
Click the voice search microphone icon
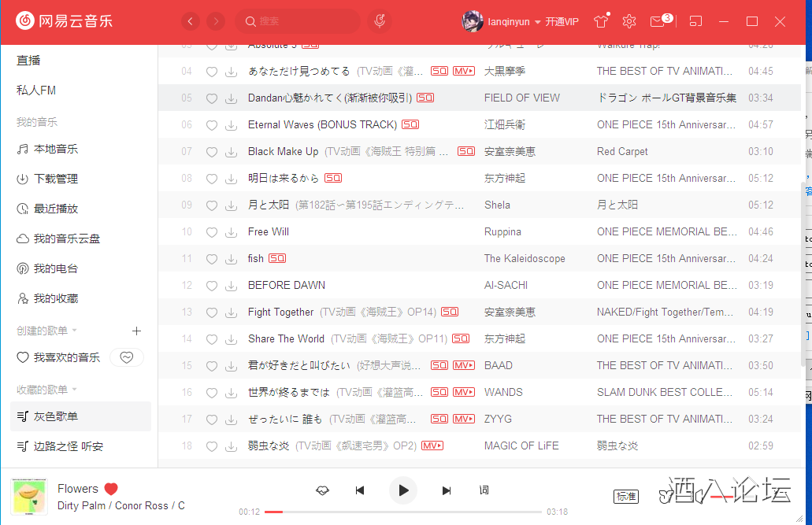(380, 20)
